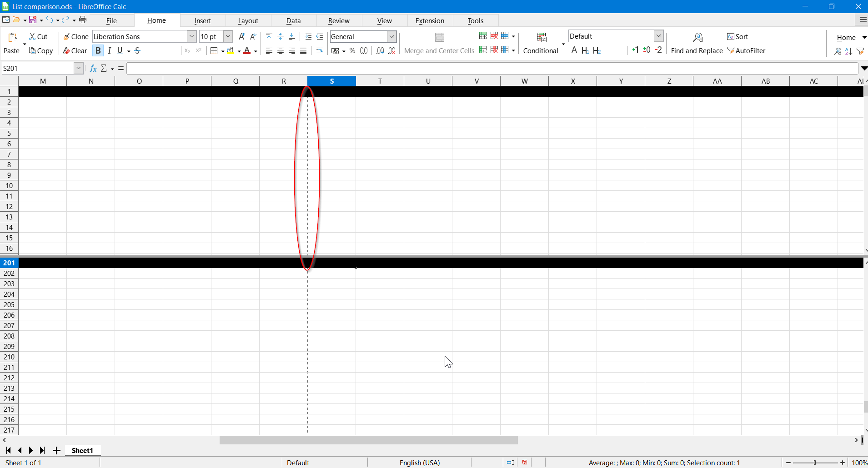
Task: Toggle Strikethrough formatting
Action: 137,50
